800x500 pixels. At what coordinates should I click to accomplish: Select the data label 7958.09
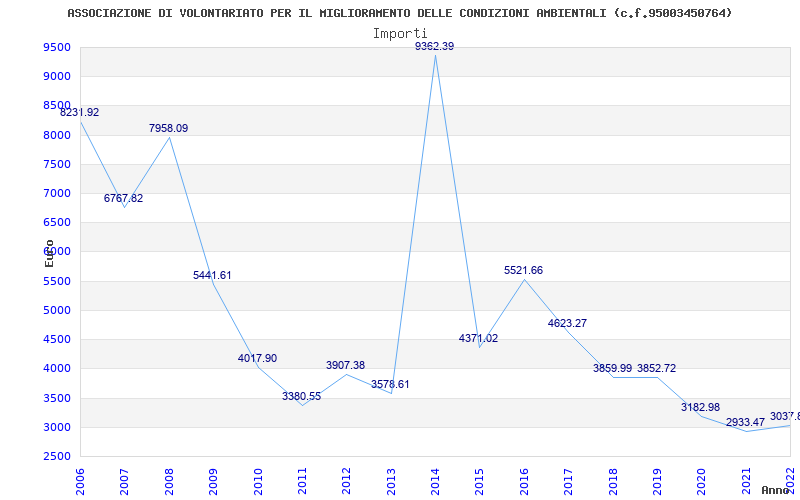click(x=168, y=129)
